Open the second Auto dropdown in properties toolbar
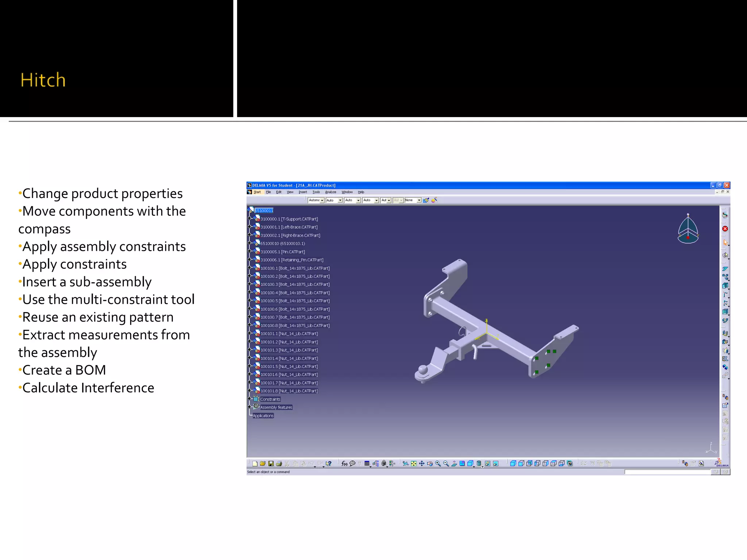The height and width of the screenshot is (560, 747). 334,200
